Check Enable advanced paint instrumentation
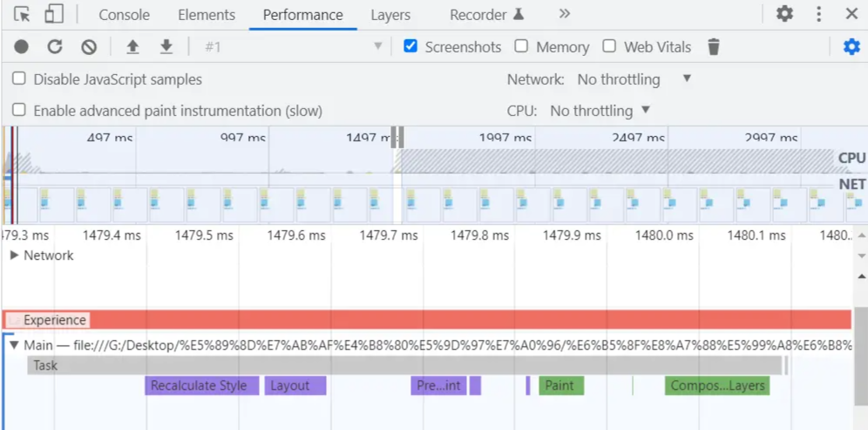 click(x=19, y=109)
